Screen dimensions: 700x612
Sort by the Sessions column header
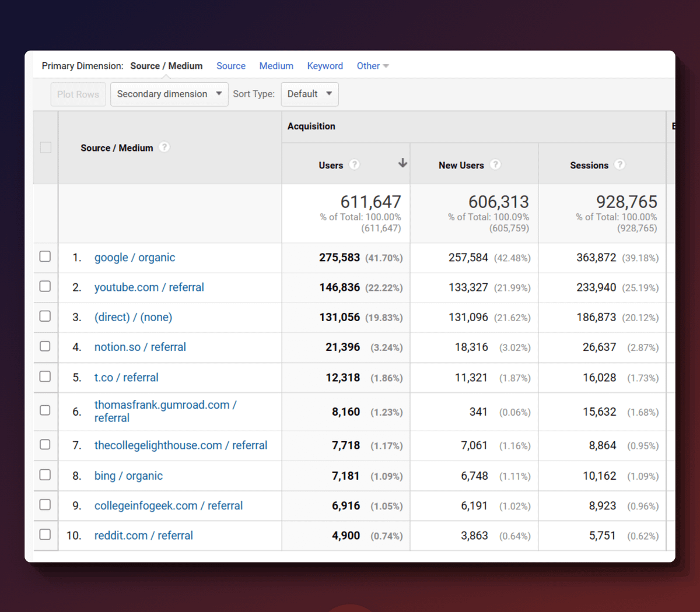tap(589, 165)
